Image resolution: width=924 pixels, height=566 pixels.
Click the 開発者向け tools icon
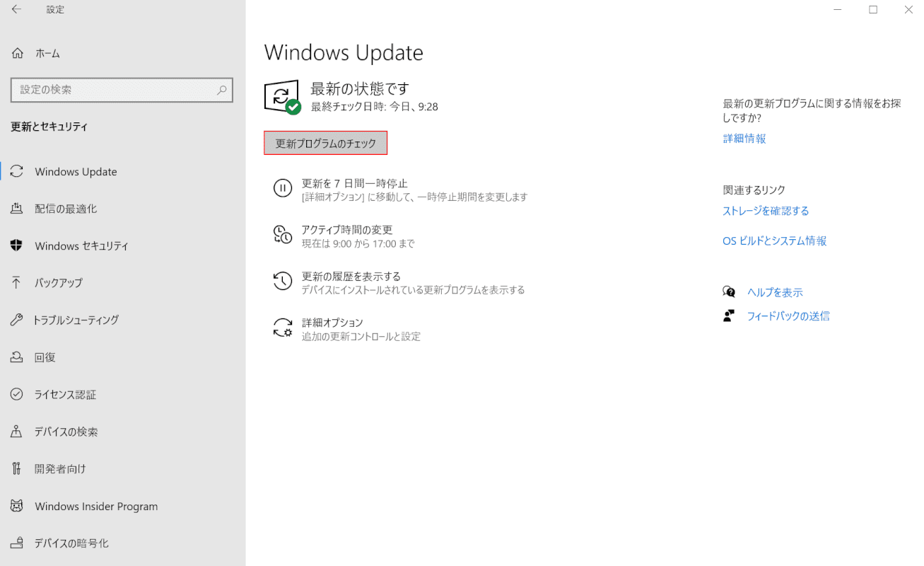coord(17,468)
